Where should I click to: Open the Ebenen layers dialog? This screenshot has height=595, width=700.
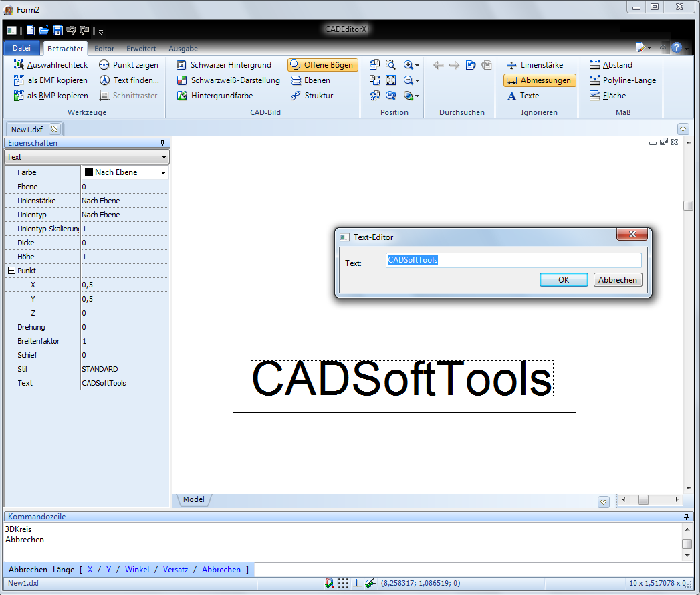point(311,80)
